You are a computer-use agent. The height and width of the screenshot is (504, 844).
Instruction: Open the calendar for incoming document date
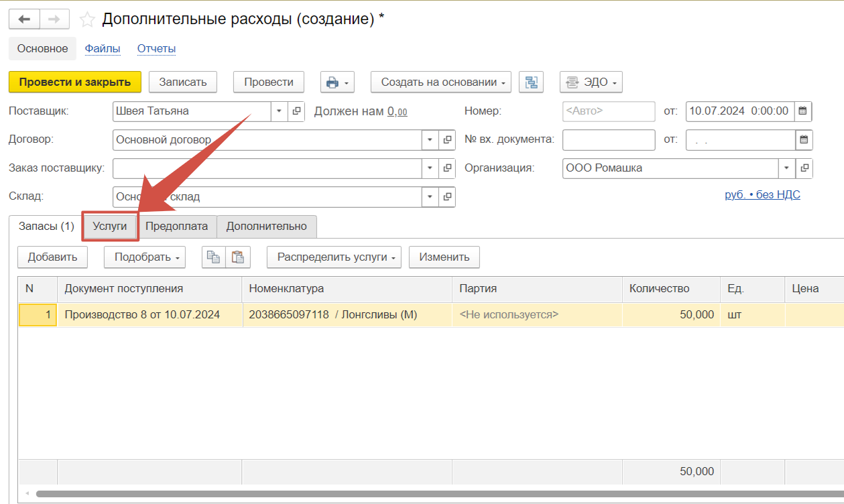coord(804,140)
